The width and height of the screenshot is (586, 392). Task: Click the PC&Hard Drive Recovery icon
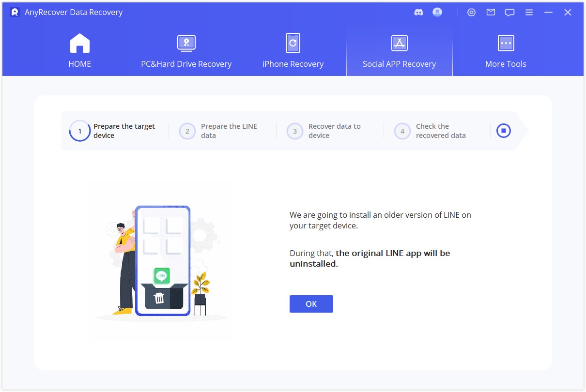186,43
